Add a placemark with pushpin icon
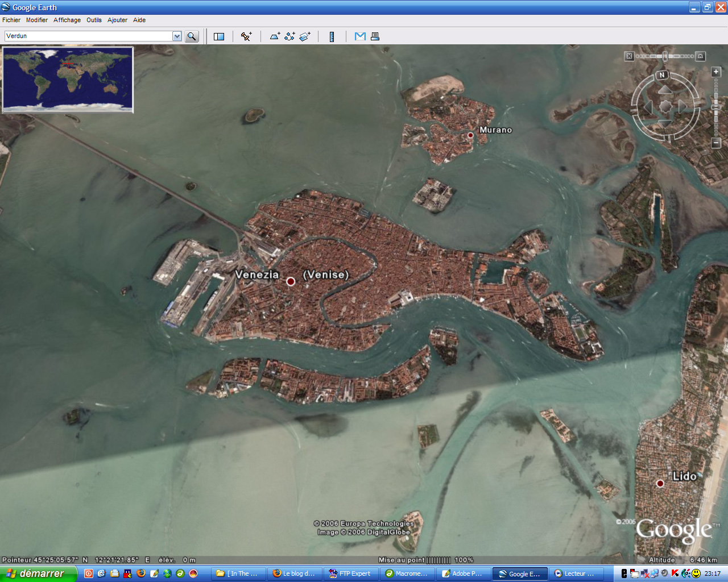The height and width of the screenshot is (582, 728). point(246,36)
